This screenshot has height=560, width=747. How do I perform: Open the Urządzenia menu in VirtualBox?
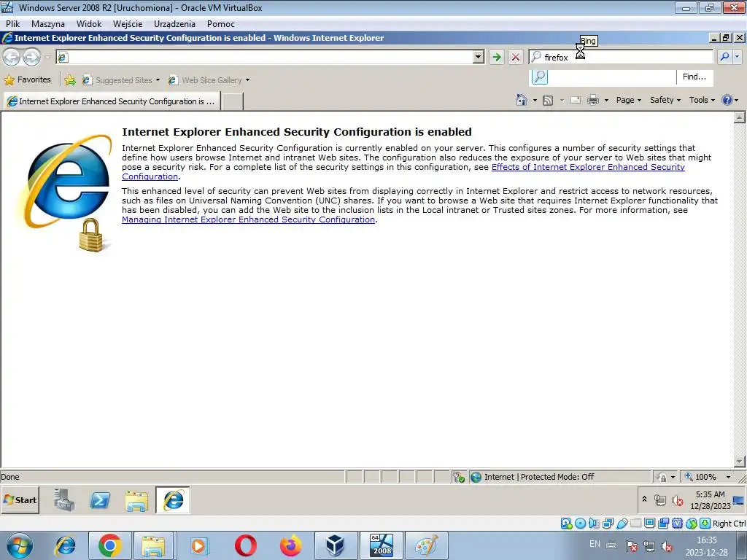[174, 24]
